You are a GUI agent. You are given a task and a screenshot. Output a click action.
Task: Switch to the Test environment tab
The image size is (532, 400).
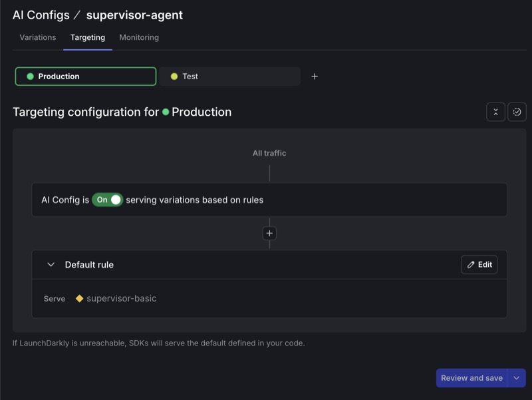(x=229, y=77)
